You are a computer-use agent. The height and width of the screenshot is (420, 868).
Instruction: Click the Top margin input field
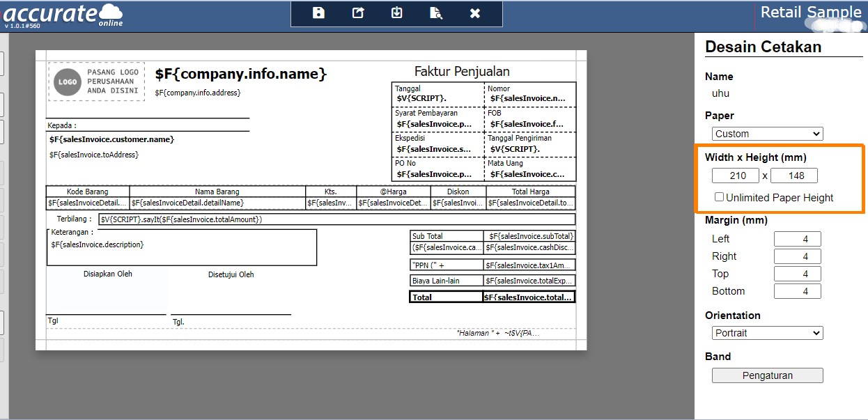click(798, 274)
